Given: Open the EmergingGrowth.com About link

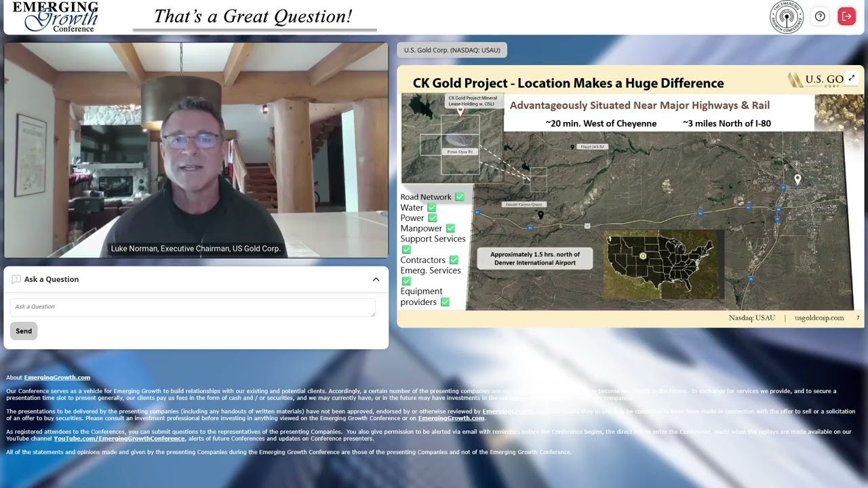Looking at the screenshot, I should click(x=57, y=378).
